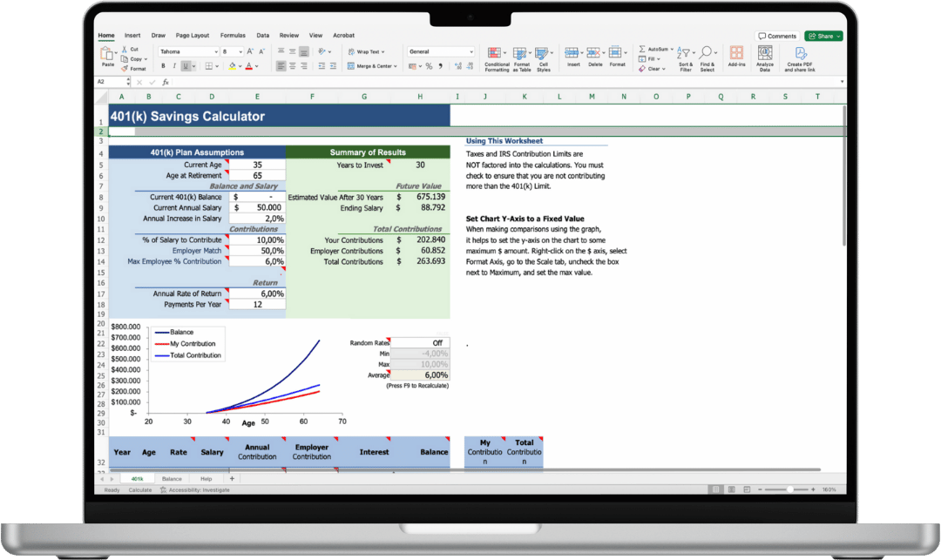
Task: Open the Formulas ribbon tab
Action: point(233,36)
